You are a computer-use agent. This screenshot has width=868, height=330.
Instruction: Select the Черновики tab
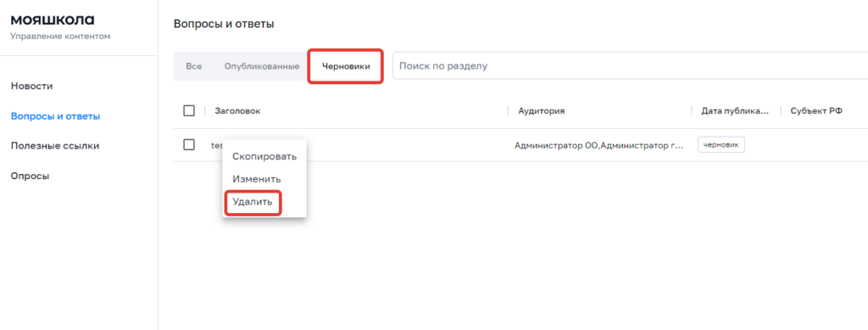[346, 66]
